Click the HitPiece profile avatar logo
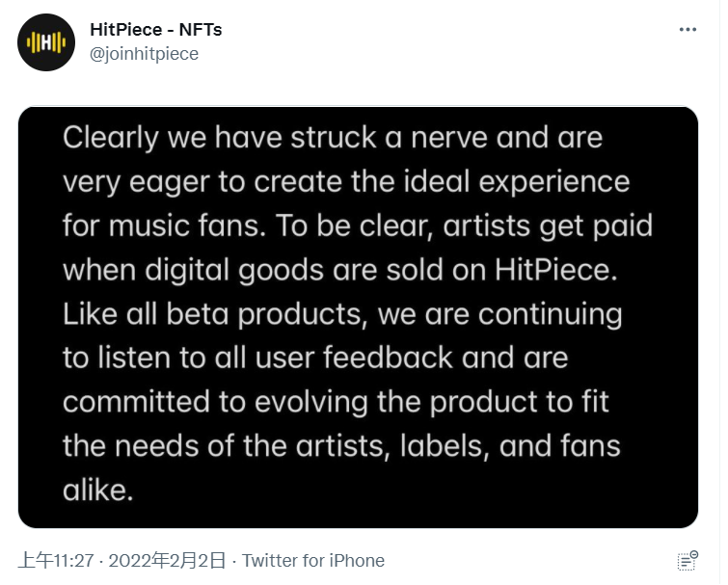The width and height of the screenshot is (728, 585). click(46, 42)
